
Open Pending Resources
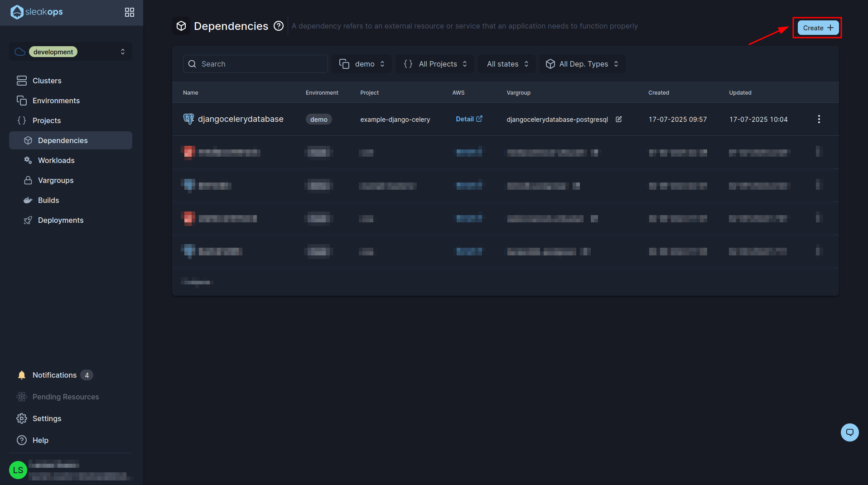tap(71, 397)
